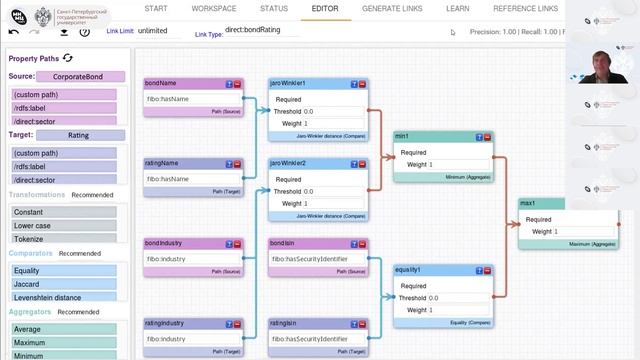
Task: Select target (custom path) item
Action: tap(64, 153)
